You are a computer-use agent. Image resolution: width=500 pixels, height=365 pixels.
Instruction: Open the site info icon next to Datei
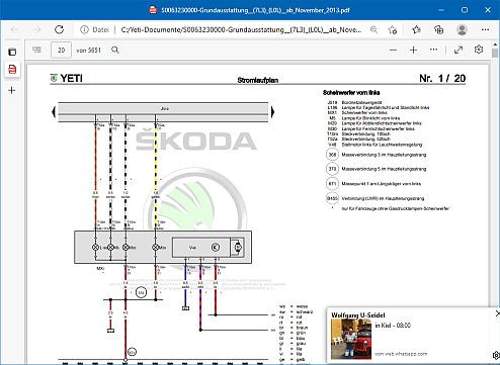84,30
